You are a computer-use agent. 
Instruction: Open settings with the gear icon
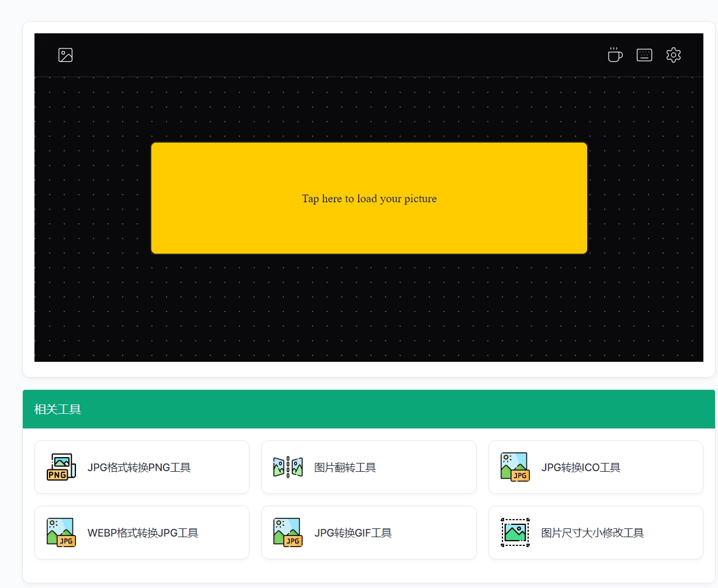(x=674, y=55)
